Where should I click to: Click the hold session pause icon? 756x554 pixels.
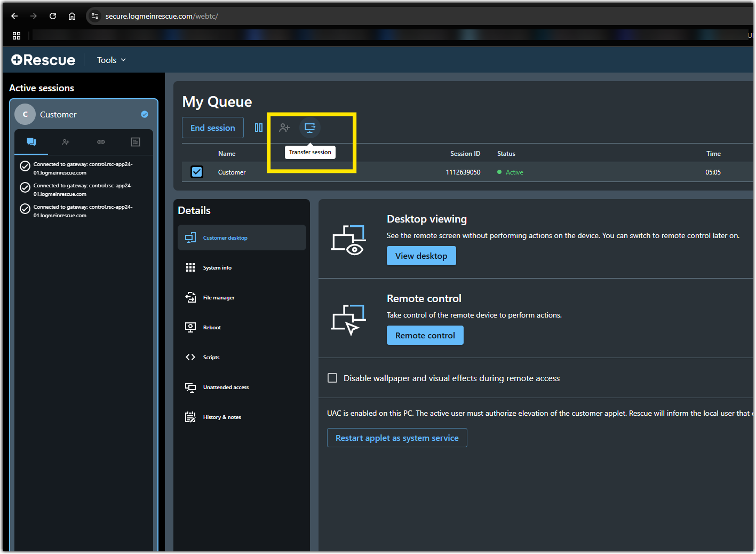[x=259, y=128]
